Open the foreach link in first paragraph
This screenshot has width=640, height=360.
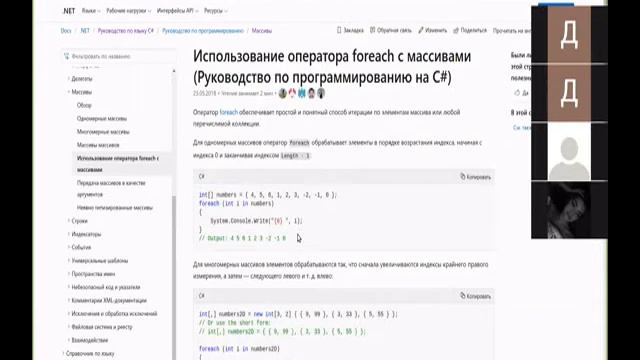[x=229, y=112]
